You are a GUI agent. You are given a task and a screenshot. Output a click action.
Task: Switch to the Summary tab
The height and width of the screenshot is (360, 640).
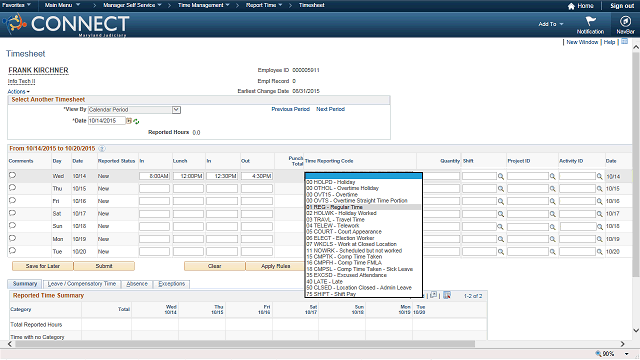(x=25, y=284)
